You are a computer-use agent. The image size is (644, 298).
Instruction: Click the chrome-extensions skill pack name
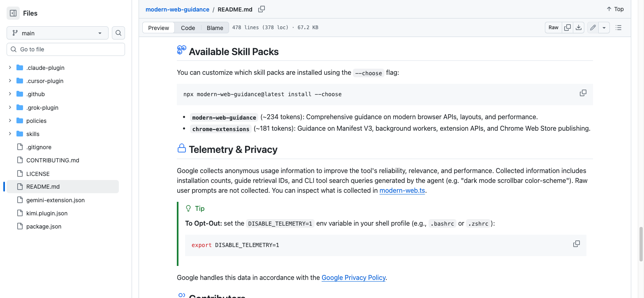[221, 129]
